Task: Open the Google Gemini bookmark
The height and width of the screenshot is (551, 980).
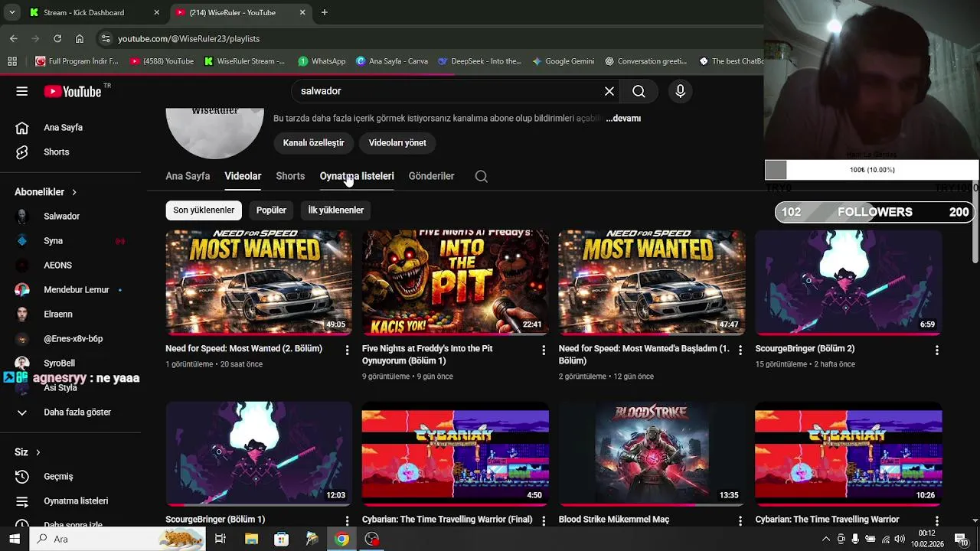Action: tap(563, 61)
